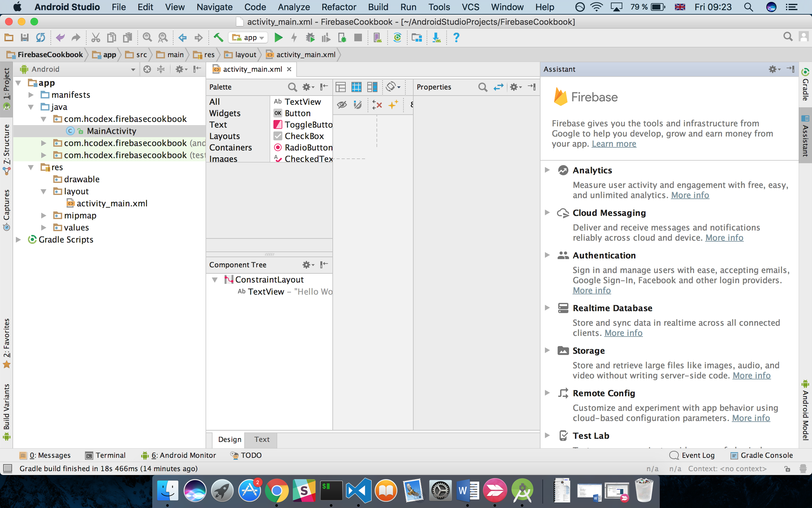Toggle Show Constraints eye icon
The width and height of the screenshot is (812, 508).
tap(342, 105)
